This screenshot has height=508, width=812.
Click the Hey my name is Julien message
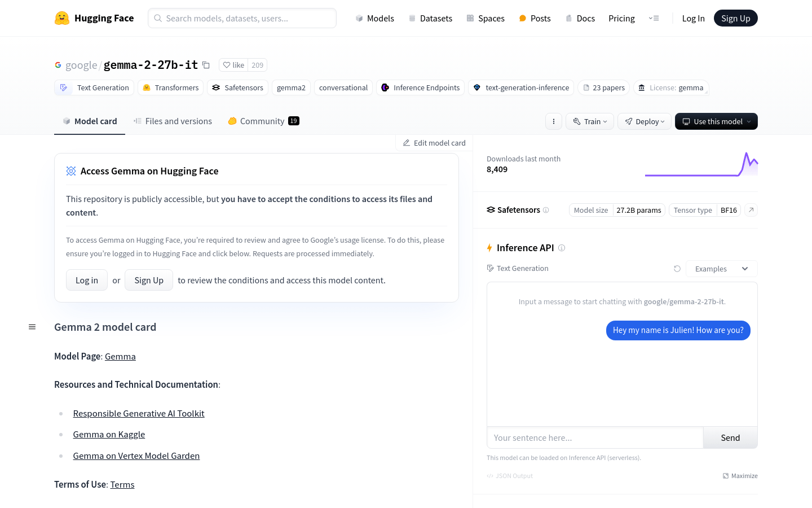click(678, 330)
